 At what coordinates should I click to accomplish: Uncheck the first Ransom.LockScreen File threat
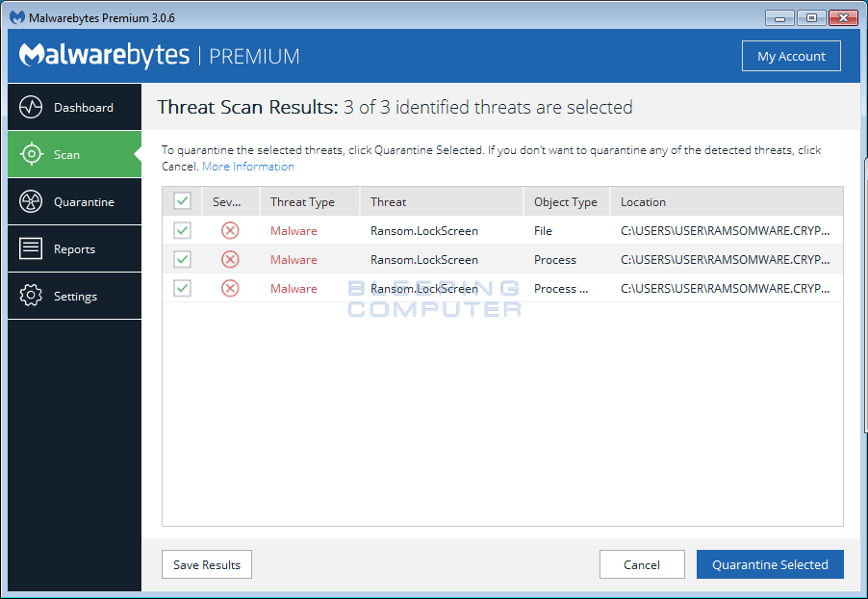pyautogui.click(x=182, y=230)
